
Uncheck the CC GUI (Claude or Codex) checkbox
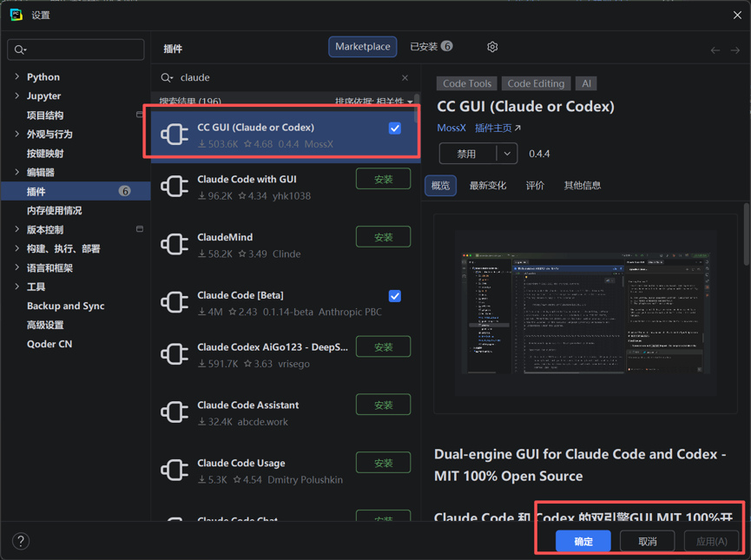pos(395,128)
